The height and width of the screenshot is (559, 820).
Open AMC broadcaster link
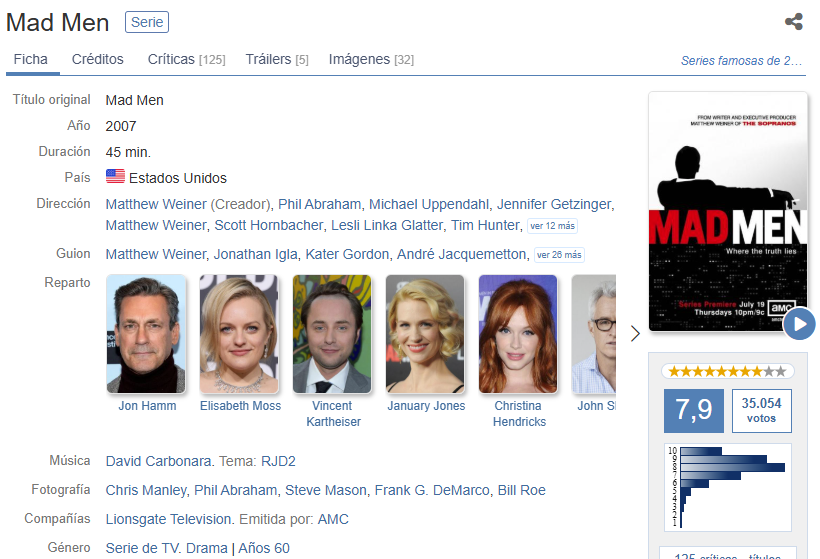click(333, 519)
